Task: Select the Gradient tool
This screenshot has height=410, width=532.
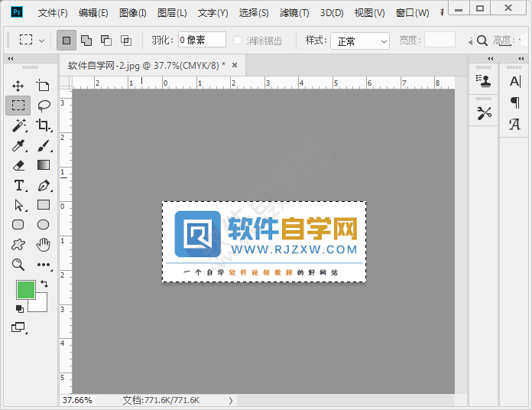Action: tap(44, 165)
